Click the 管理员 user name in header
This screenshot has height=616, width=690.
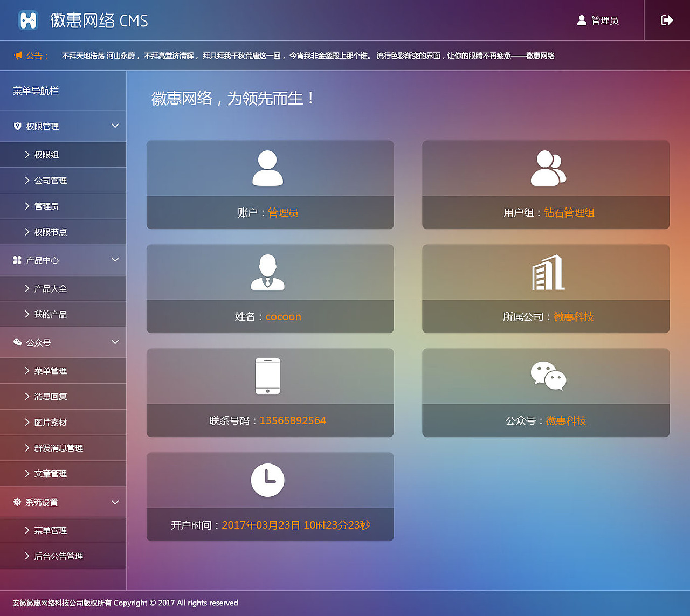(x=605, y=20)
